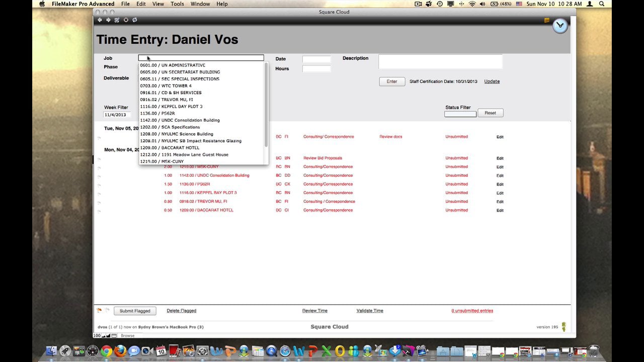Viewport: 644px width, 362px height.
Task: Click the yellow note icon in the toolbar
Action: pos(547,21)
